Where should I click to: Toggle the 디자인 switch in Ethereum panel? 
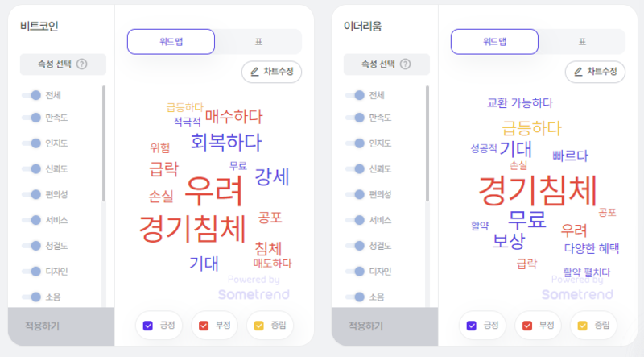click(x=355, y=272)
